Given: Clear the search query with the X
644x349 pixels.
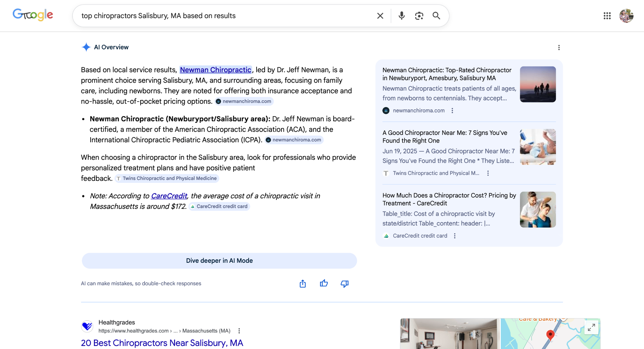Looking at the screenshot, I should [380, 16].
